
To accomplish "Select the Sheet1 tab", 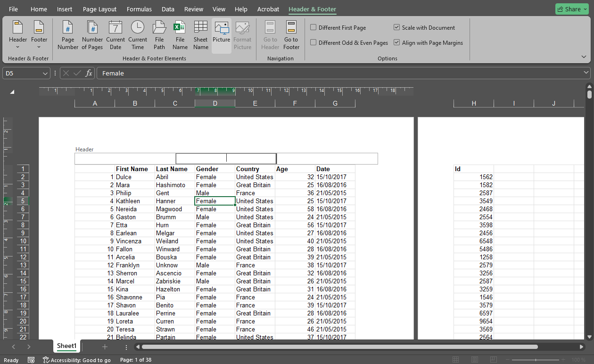I will [66, 346].
